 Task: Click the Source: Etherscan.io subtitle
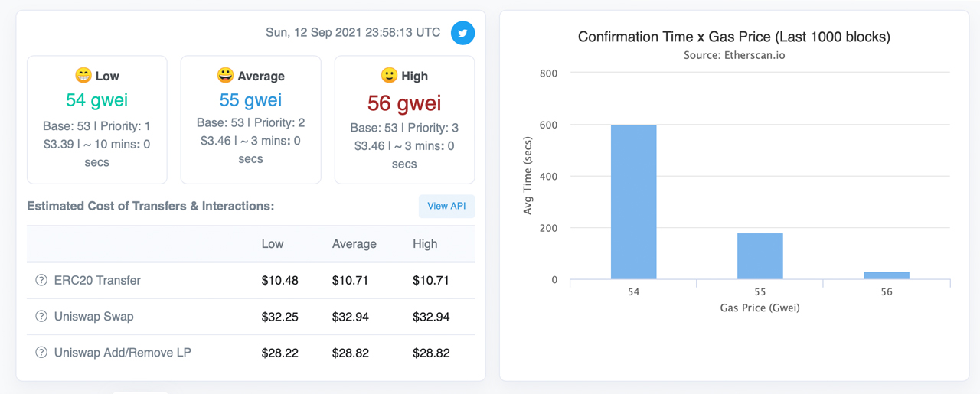[x=733, y=55]
